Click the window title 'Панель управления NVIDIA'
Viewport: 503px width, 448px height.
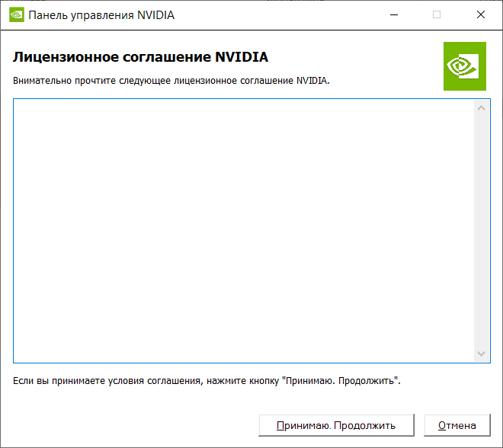(101, 15)
